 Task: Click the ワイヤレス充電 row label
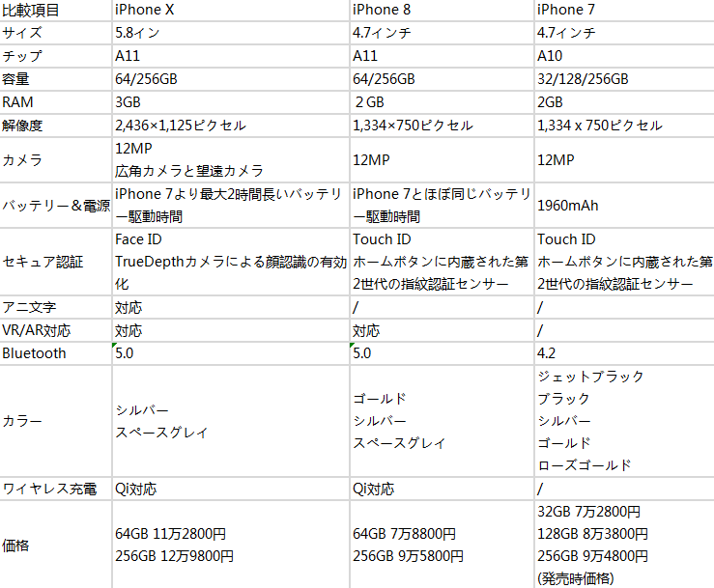tap(55, 489)
